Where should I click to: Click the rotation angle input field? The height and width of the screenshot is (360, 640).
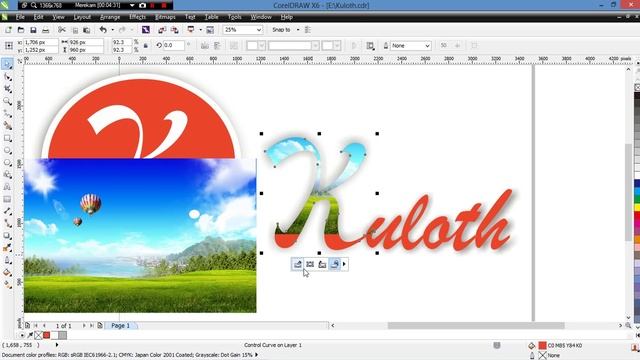[173, 45]
